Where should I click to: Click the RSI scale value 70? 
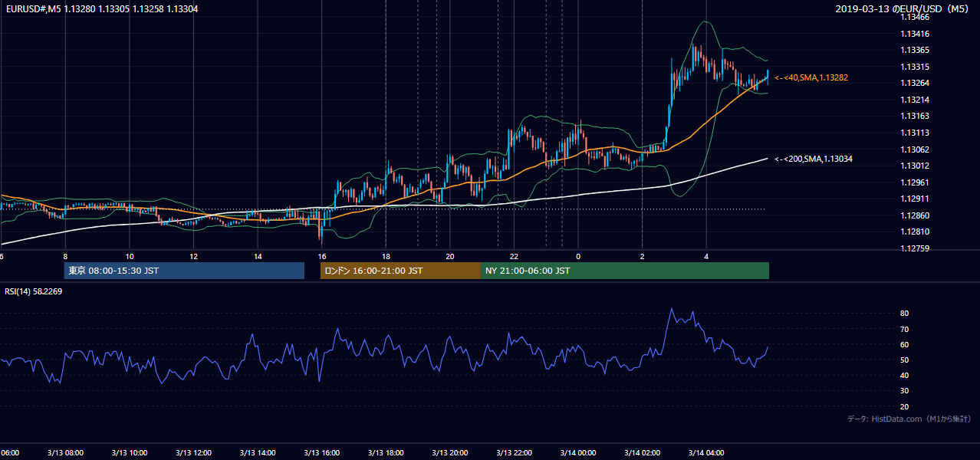tap(905, 329)
